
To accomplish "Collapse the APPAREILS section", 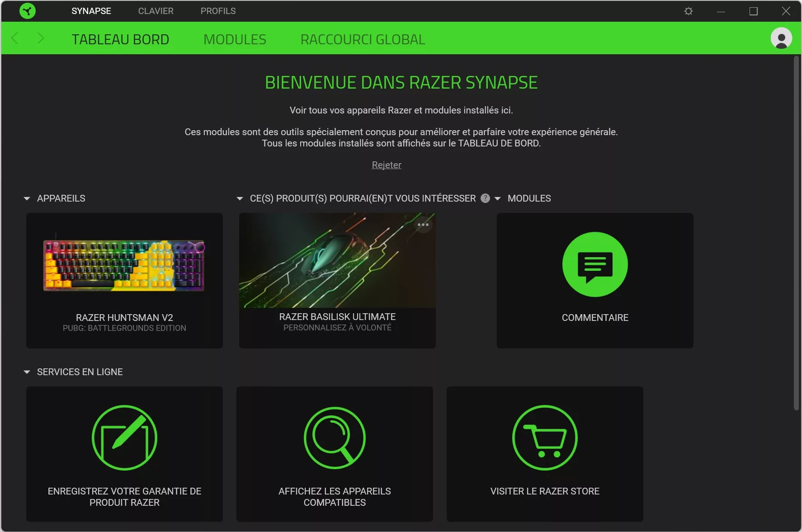I will pos(27,198).
